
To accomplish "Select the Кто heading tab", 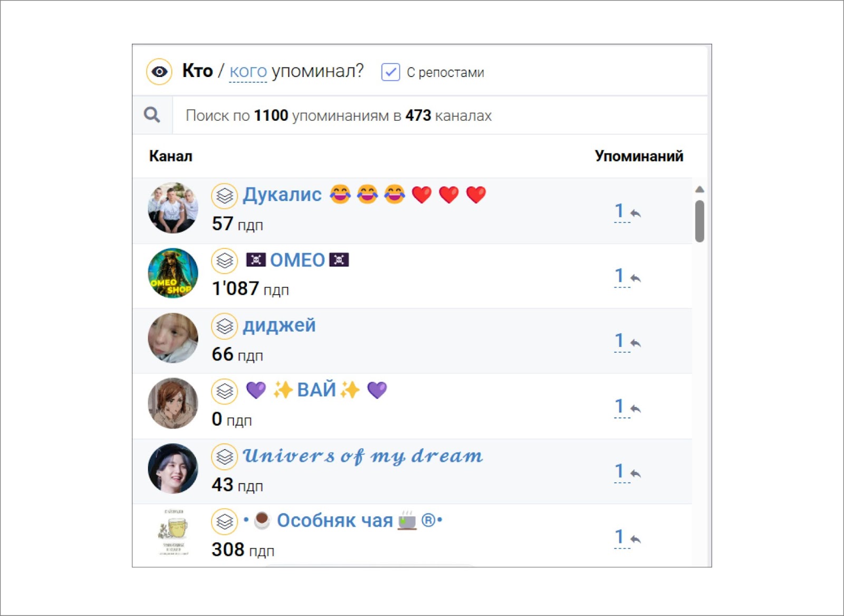I will click(x=197, y=71).
